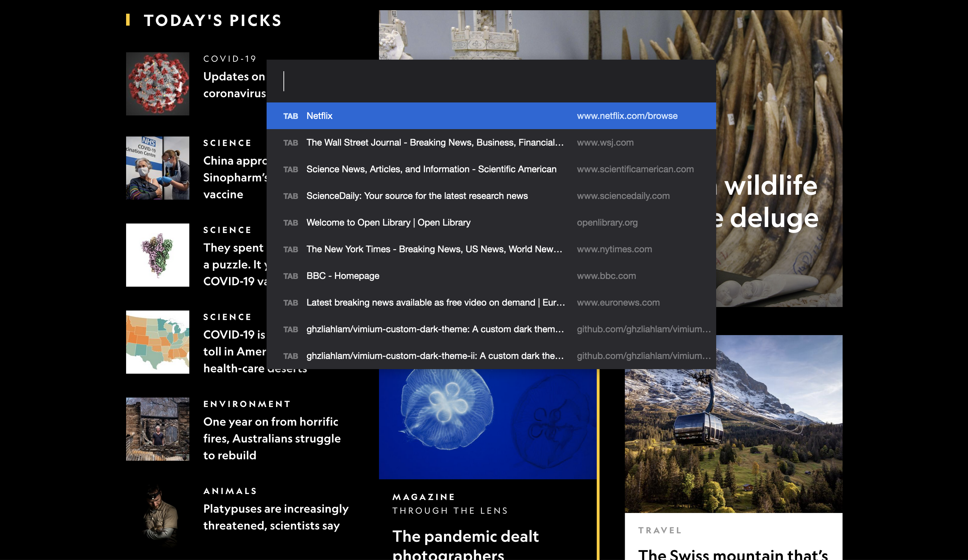Select vimium-custom-dark-theme-ii GitHub tab
968x560 pixels.
click(x=492, y=355)
